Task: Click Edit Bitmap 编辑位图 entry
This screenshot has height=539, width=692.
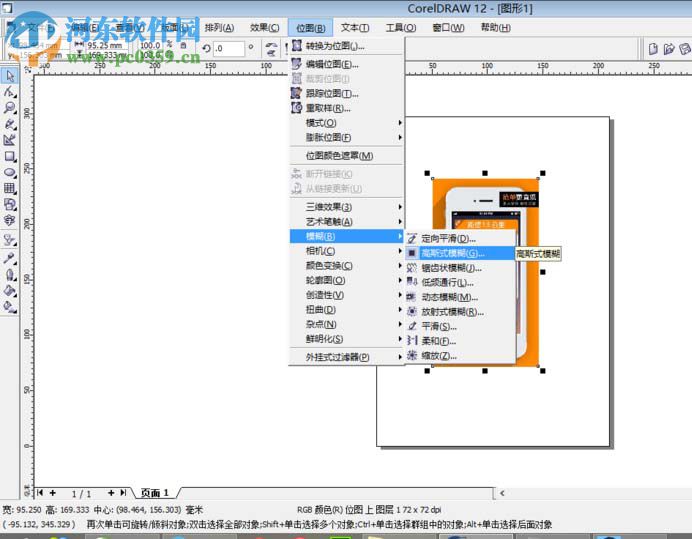Action: point(346,64)
